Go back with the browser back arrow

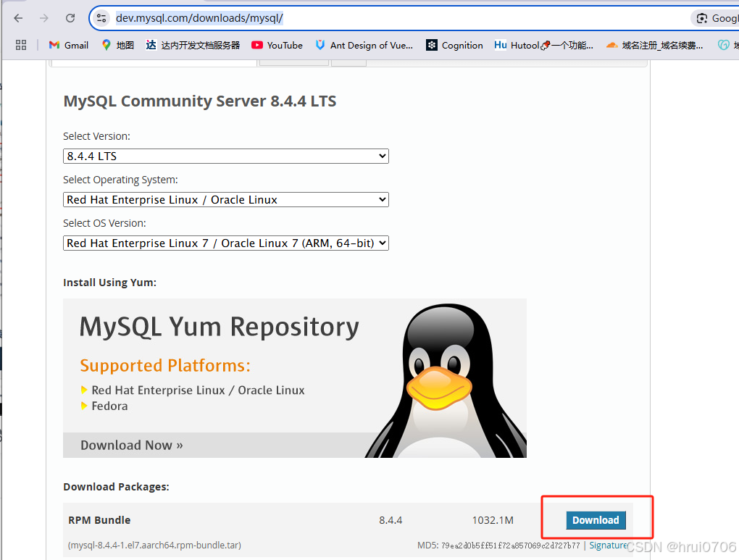coord(18,18)
